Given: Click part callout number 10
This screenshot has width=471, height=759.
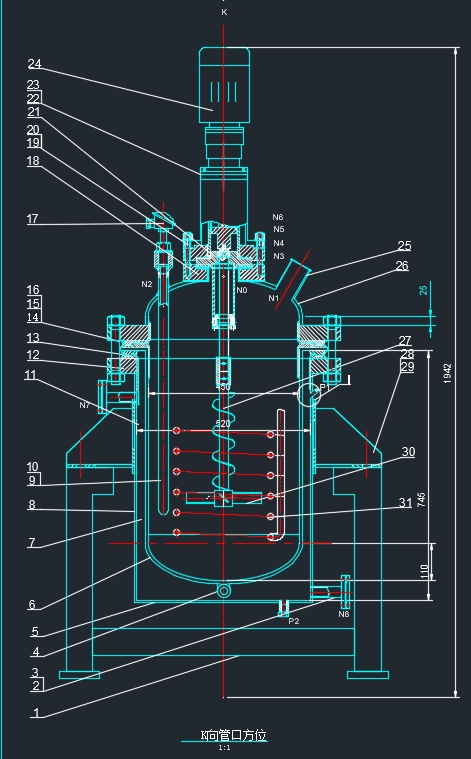Looking at the screenshot, I should 32,467.
